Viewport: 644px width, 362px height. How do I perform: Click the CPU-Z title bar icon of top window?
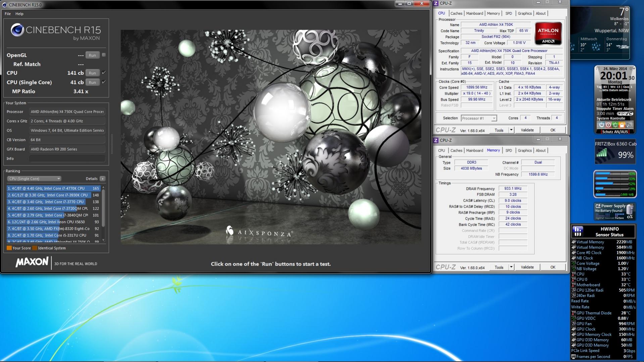point(436,3)
